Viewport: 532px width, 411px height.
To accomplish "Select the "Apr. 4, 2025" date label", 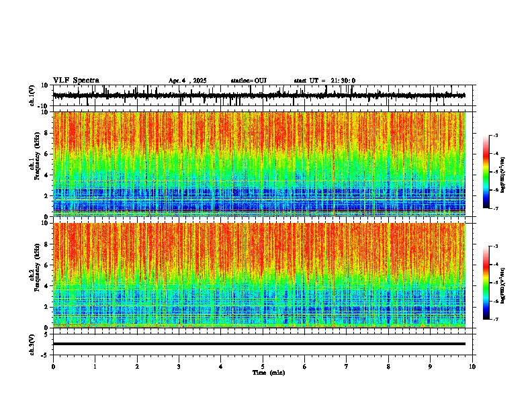I will click(187, 81).
